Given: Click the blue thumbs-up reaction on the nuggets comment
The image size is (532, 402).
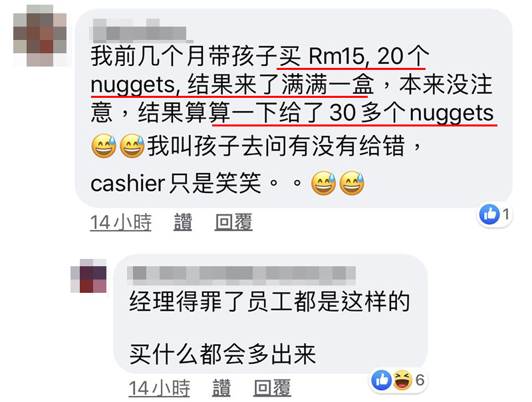Looking at the screenshot, I should 489,214.
